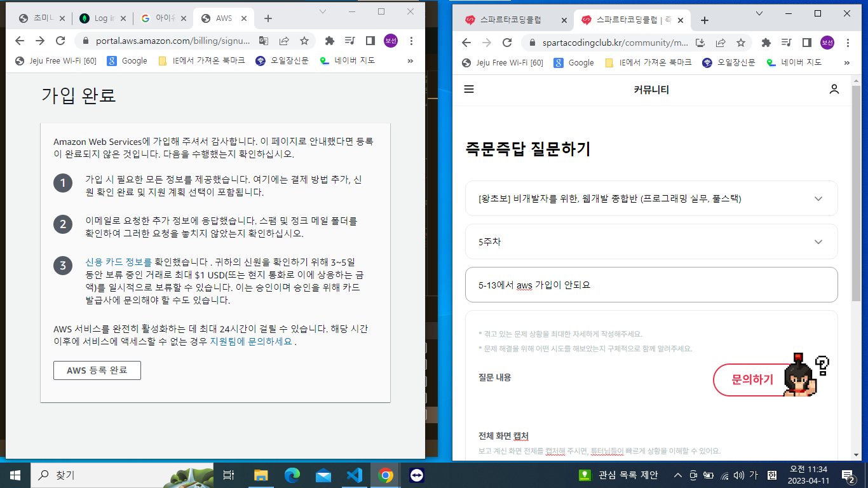Viewport: 868px width, 488px height.
Task: Bookmark Sparta page with star icon
Action: [741, 43]
